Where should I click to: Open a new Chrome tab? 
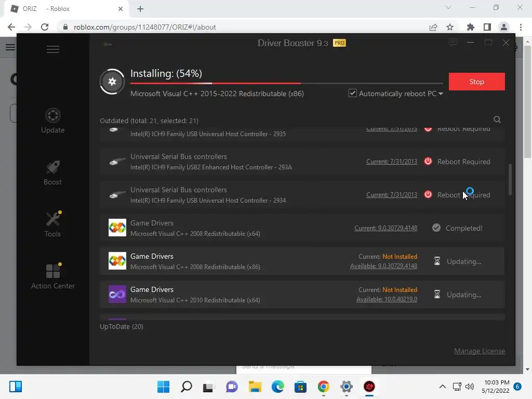(140, 9)
